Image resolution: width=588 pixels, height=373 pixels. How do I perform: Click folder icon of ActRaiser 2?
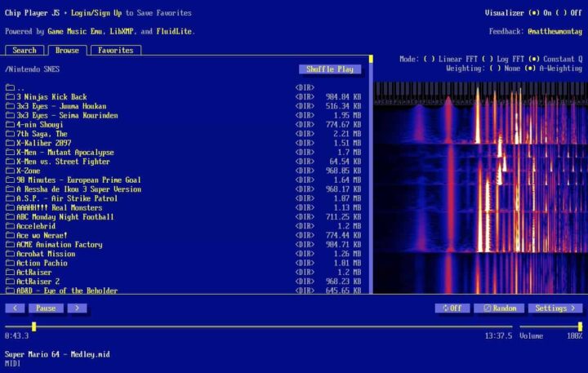(10, 282)
